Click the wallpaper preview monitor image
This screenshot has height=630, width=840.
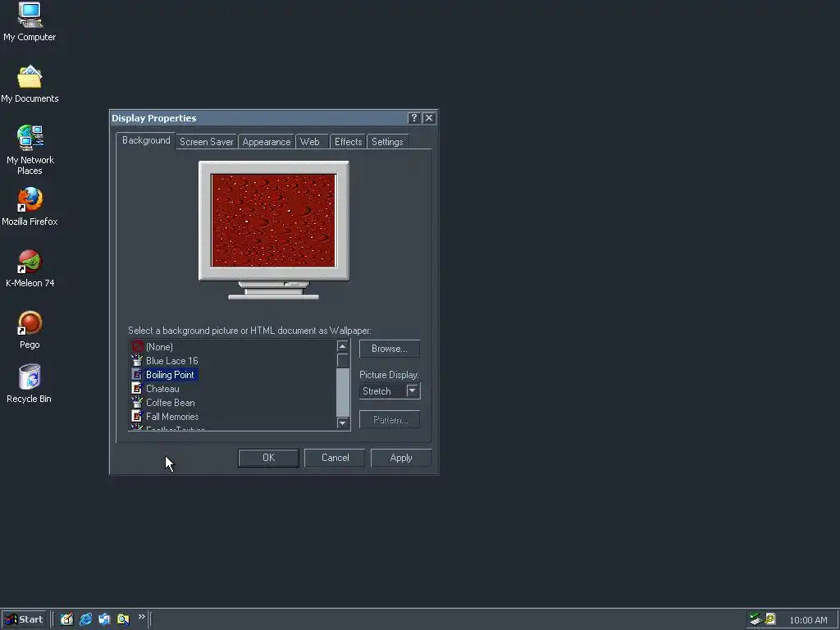point(274,230)
